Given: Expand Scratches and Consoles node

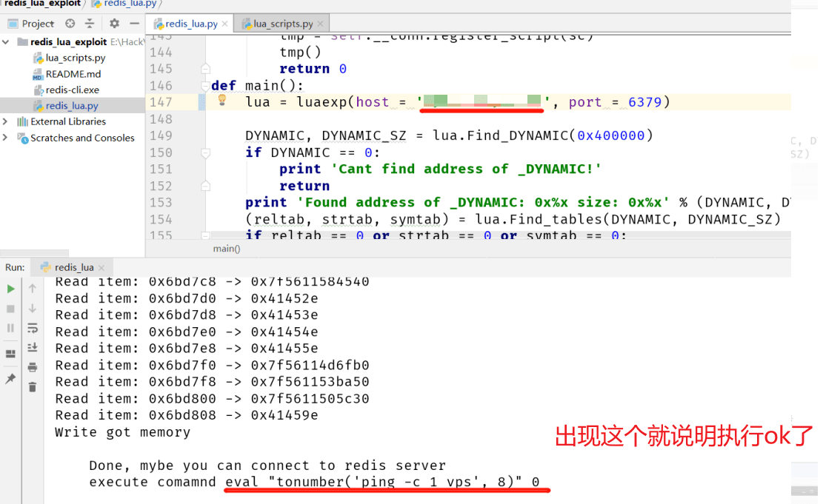Looking at the screenshot, I should coord(5,138).
